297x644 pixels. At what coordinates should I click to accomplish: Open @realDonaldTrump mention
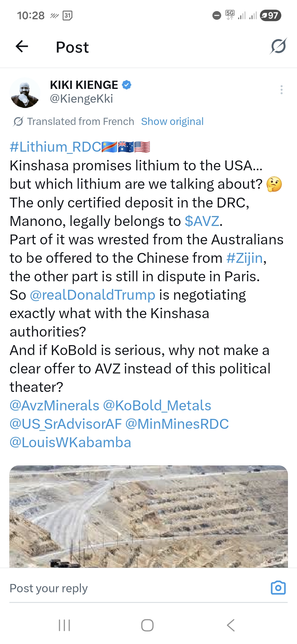92,295
